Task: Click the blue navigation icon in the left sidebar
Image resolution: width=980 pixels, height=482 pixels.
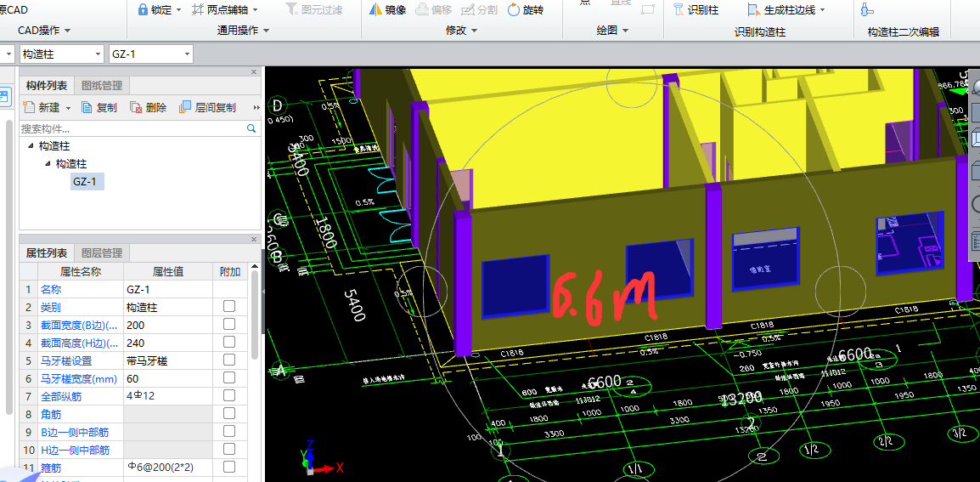Action: coord(4,96)
